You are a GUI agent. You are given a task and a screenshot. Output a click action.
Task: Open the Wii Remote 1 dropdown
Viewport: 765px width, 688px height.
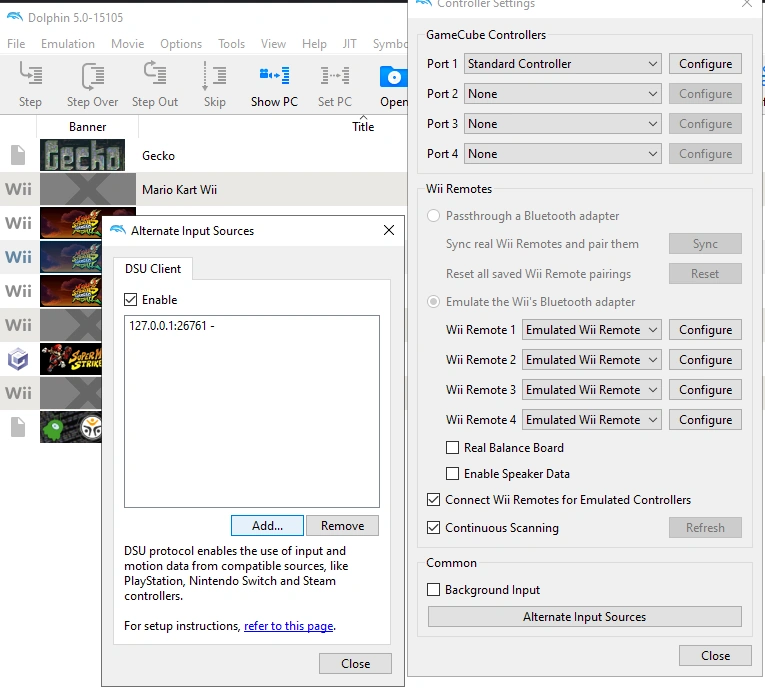coord(592,330)
